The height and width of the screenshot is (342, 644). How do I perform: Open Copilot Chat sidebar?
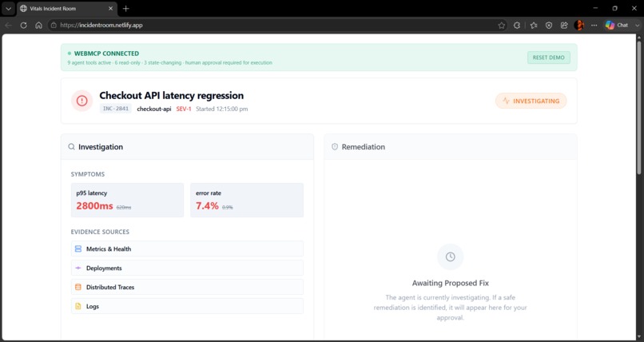pyautogui.click(x=618, y=25)
